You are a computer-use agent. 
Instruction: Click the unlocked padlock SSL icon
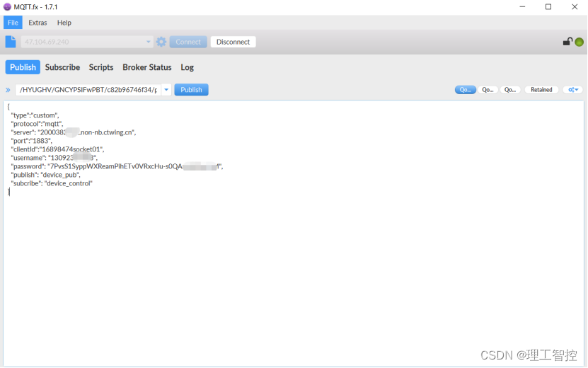coord(567,41)
